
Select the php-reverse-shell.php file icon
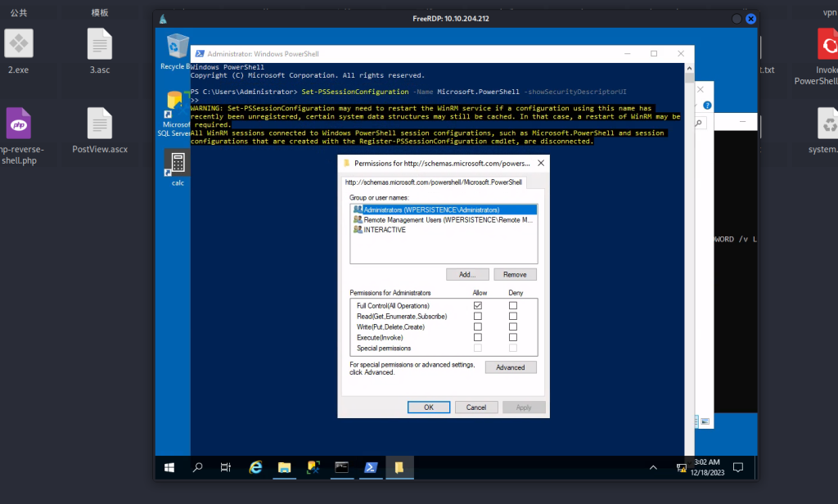click(x=20, y=136)
